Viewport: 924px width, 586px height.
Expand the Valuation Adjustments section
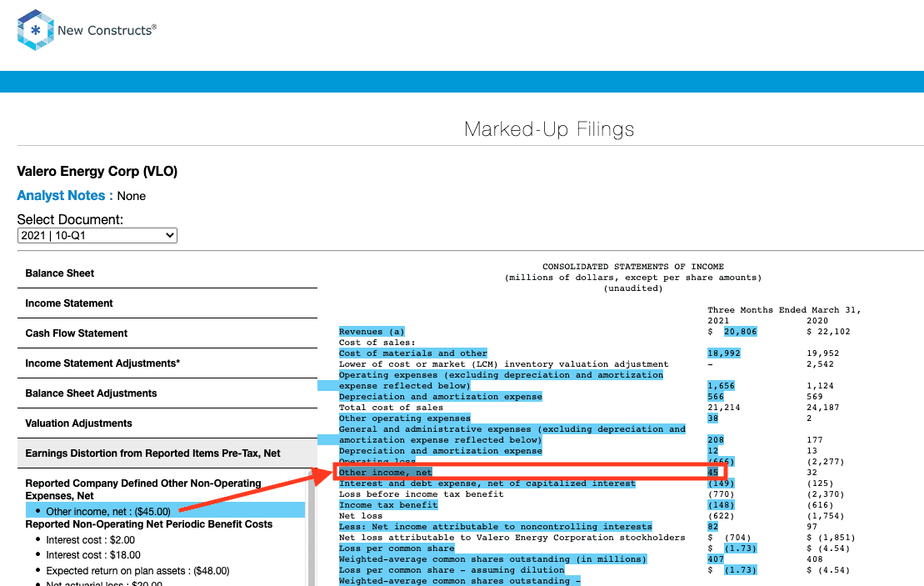tap(167, 424)
